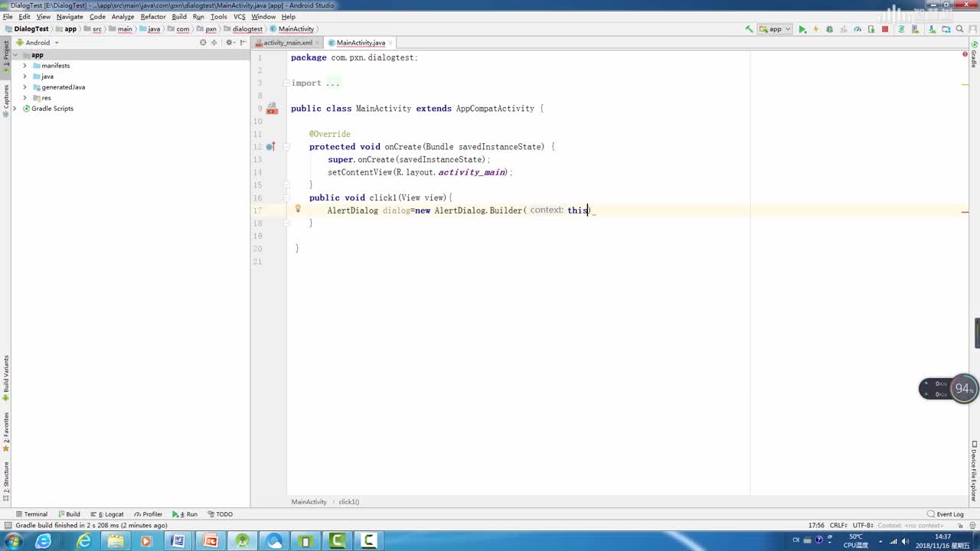Viewport: 980px width, 551px height.
Task: Sync project with Gradle files icon
Action: pos(901,29)
